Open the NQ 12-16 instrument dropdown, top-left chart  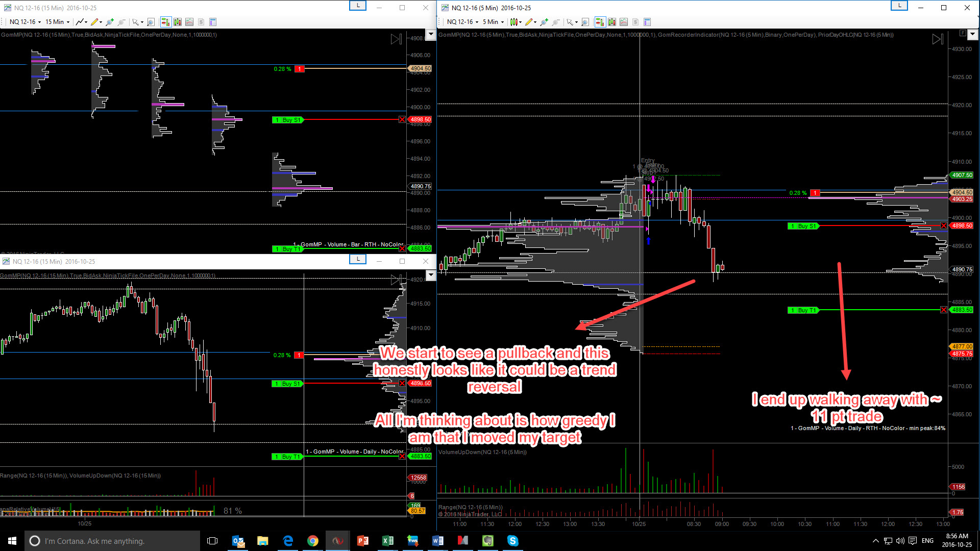26,22
